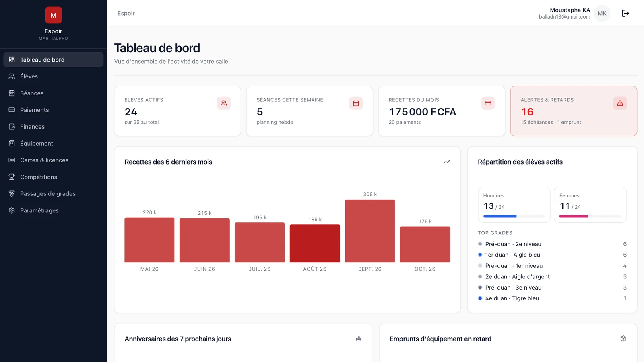Click 'Pré-duan · 2e niveau' grade row
644x362 pixels.
click(552, 244)
